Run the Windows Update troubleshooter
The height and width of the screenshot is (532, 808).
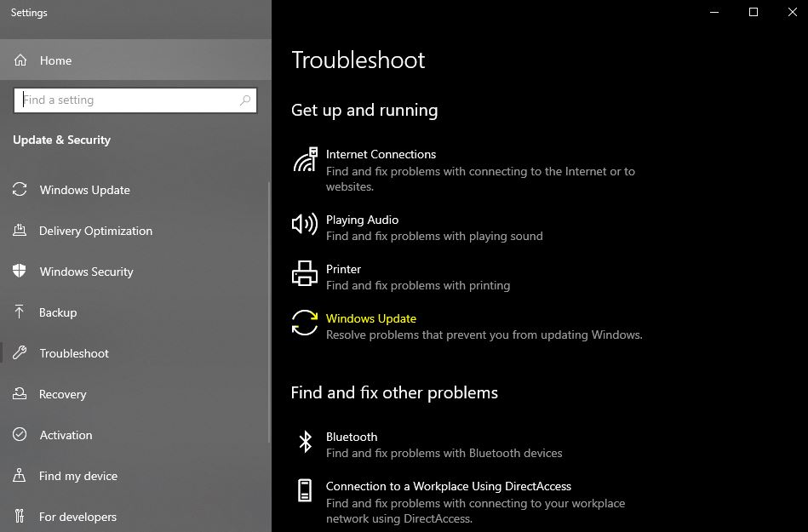pyautogui.click(x=370, y=318)
